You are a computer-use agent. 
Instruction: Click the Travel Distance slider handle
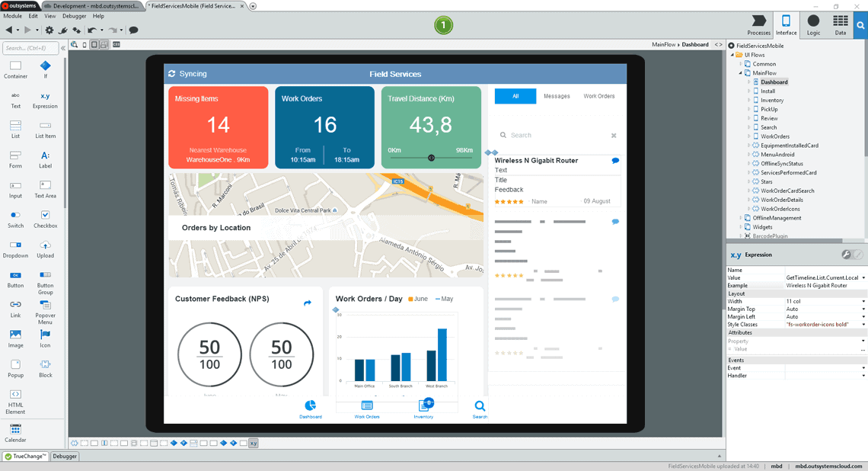point(431,158)
